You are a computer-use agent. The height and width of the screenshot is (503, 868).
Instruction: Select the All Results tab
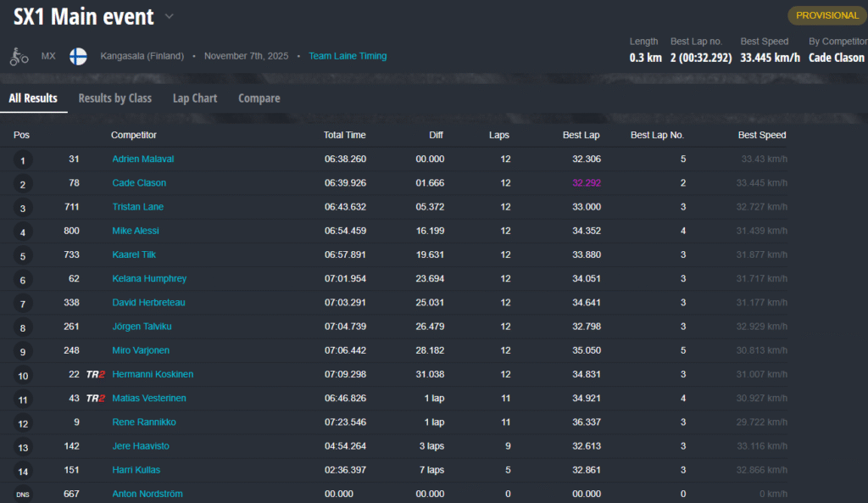[33, 98]
